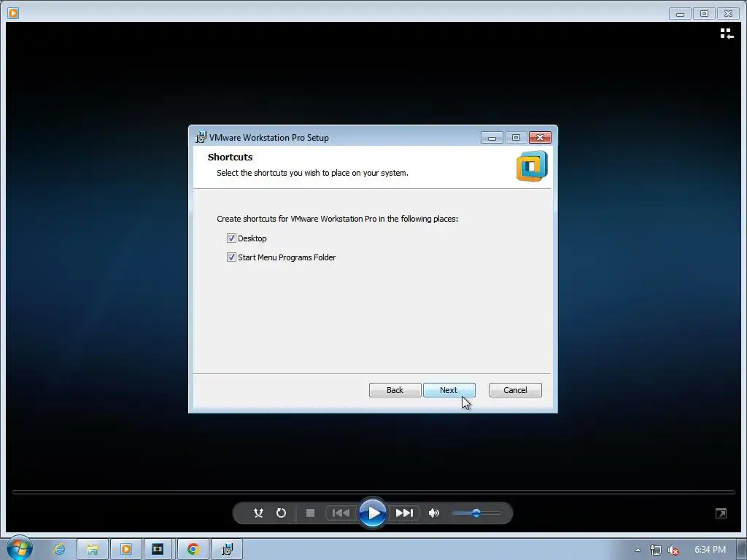Uncheck Start Menu Programs Folder checkbox
The width and height of the screenshot is (747, 560).
click(231, 257)
